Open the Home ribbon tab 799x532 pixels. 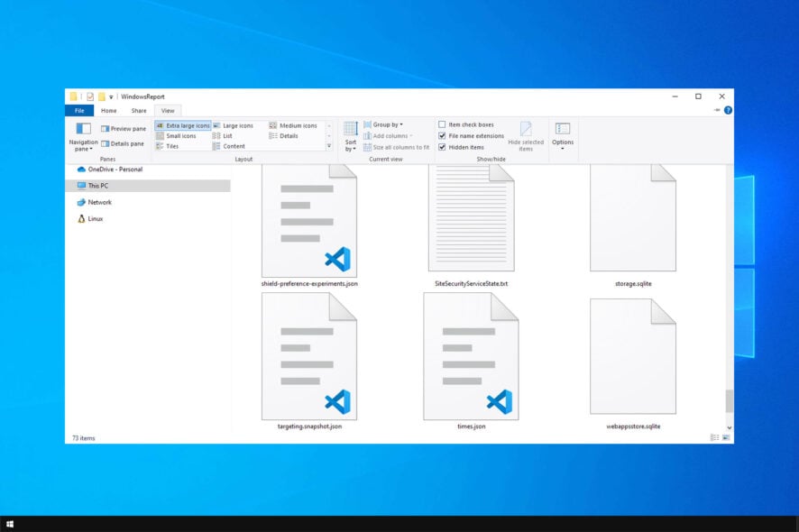point(107,110)
